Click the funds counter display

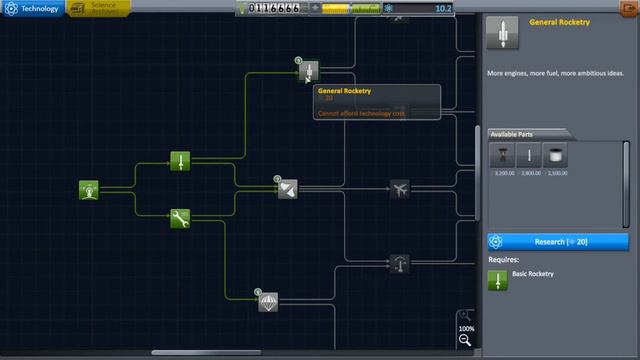[274, 8]
